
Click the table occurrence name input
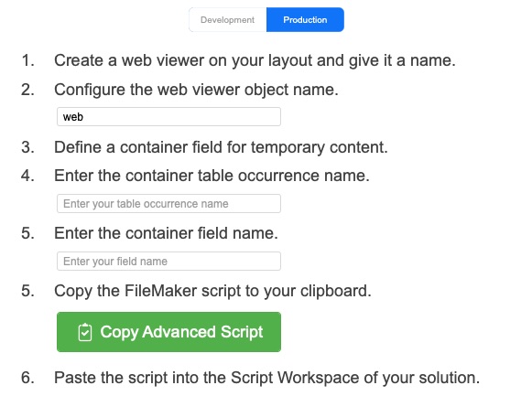(x=169, y=204)
